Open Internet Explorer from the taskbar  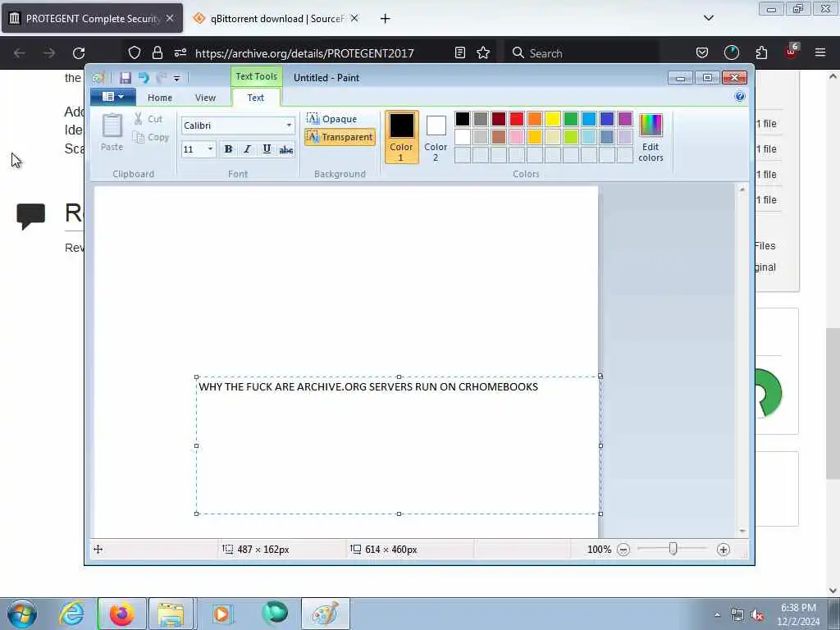pos(71,614)
